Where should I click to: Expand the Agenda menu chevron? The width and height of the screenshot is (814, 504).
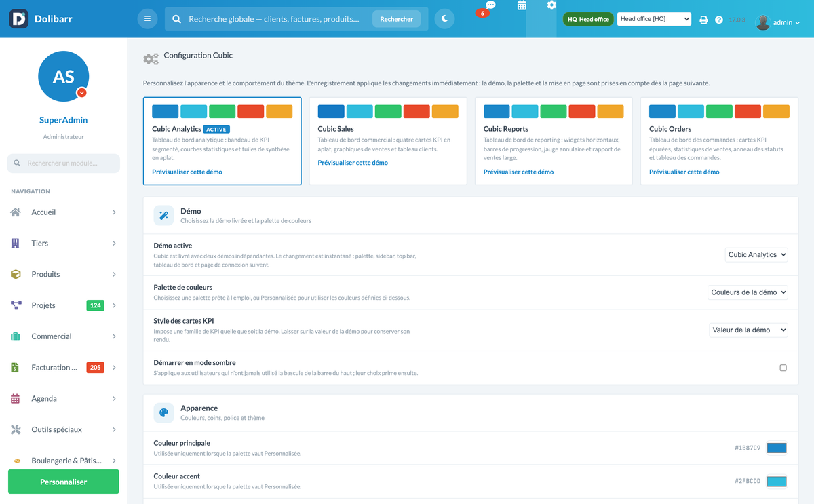click(114, 399)
